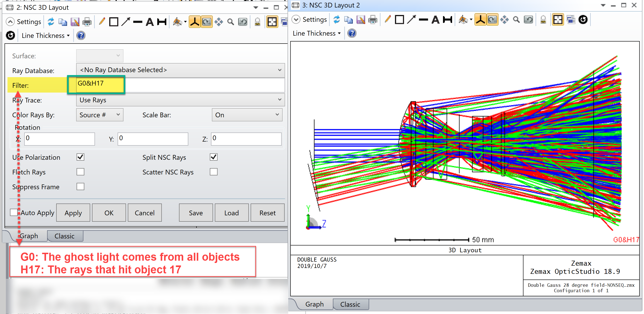
Task: Select the line draw tool in window 2
Action: point(138,22)
